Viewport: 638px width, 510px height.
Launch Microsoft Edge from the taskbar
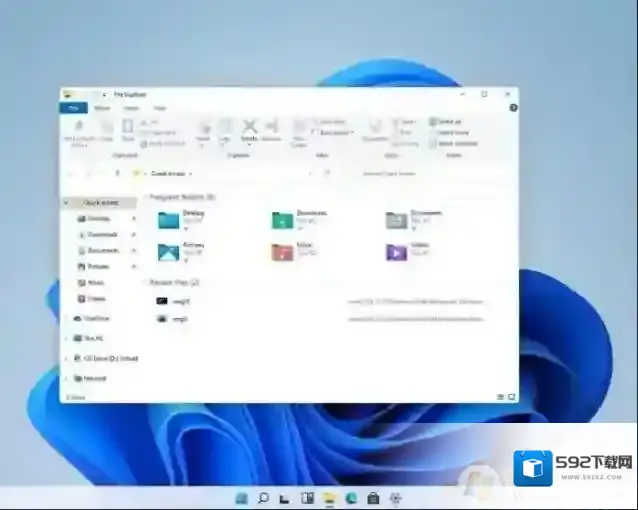coord(350,497)
